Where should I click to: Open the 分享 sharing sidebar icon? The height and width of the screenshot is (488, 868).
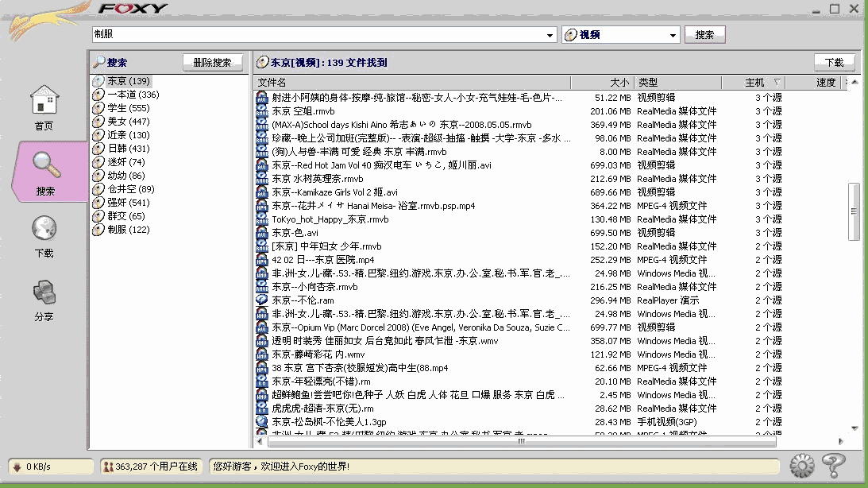(x=44, y=293)
